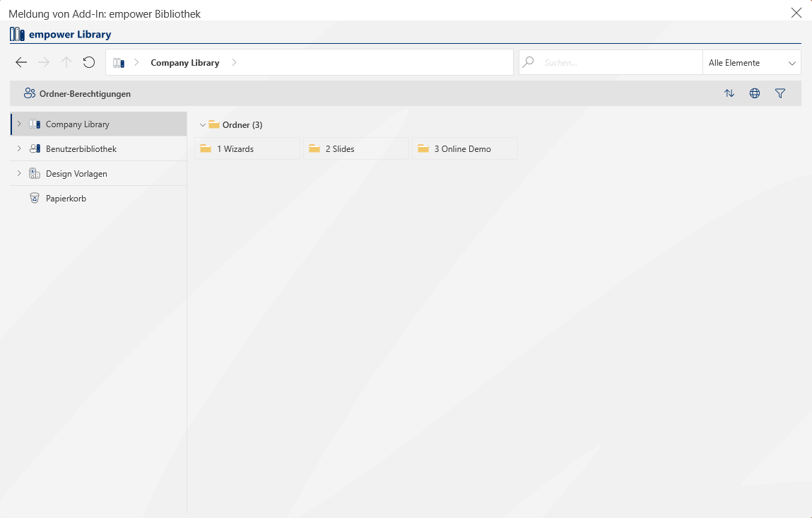
Task: Click the up-one-level arrow
Action: tap(66, 63)
